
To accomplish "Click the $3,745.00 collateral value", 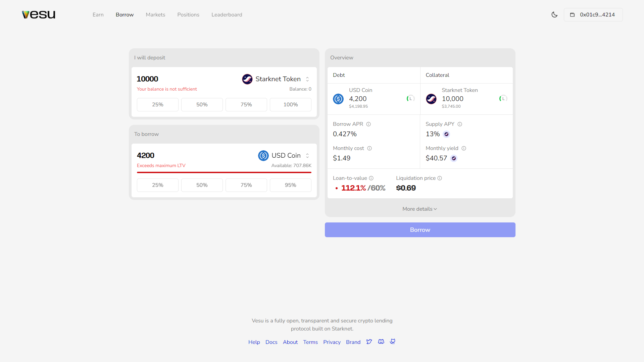I will [x=451, y=106].
